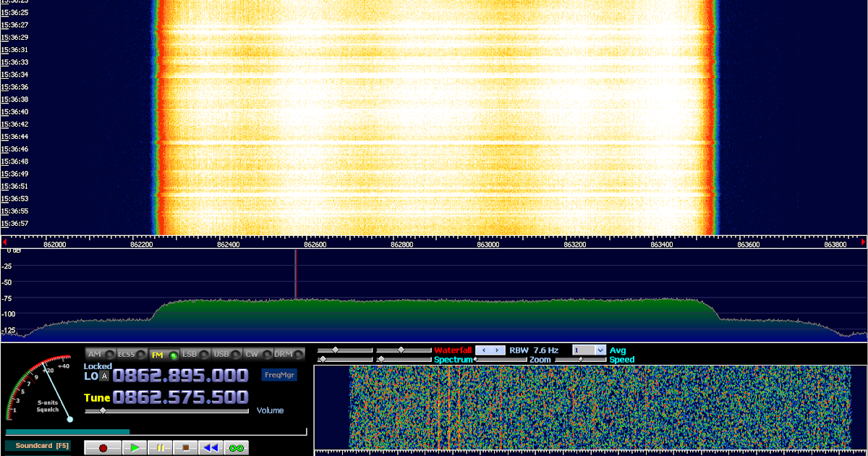The width and height of the screenshot is (868, 456).
Task: Click the A button beside LO
Action: click(x=104, y=376)
